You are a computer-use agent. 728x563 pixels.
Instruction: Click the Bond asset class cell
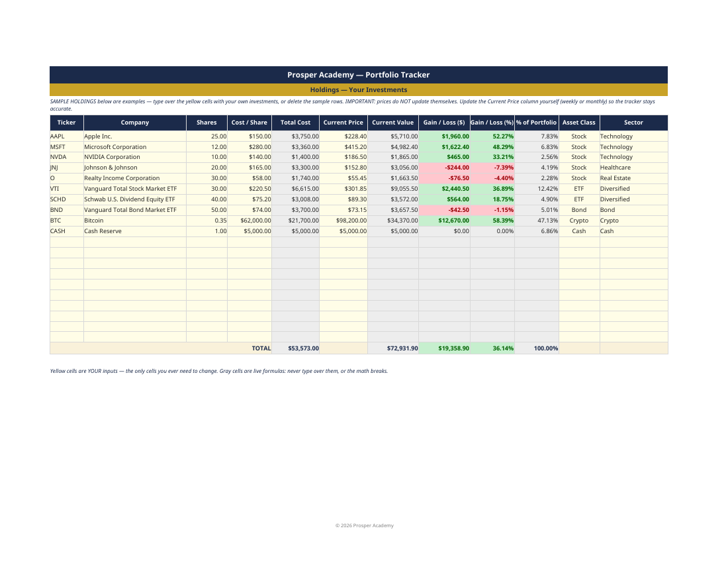coord(579,210)
